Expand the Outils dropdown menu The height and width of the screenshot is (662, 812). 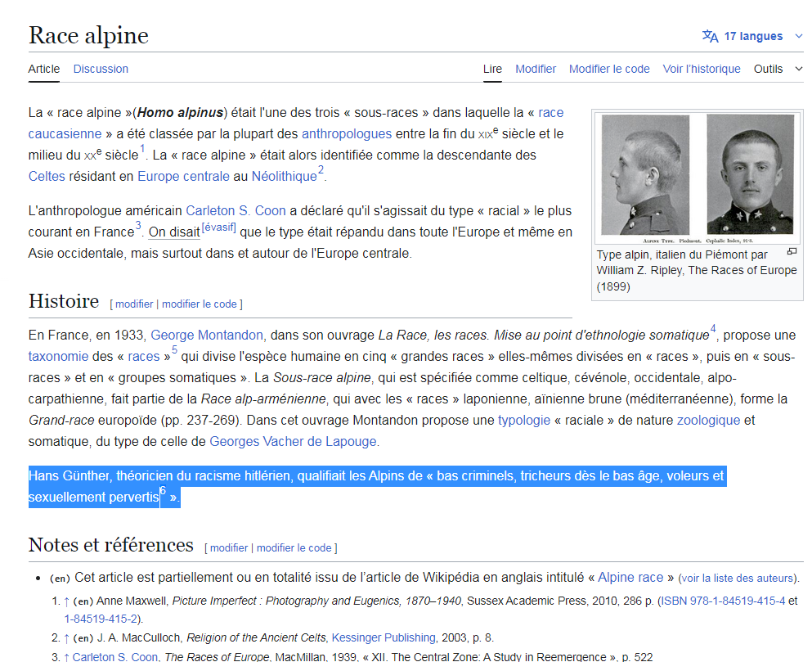[x=778, y=69]
